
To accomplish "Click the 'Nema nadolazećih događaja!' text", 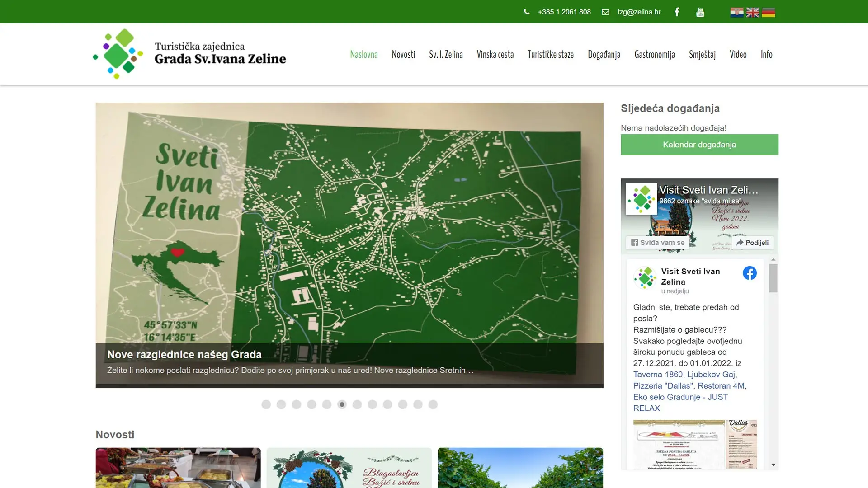I will tap(674, 128).
